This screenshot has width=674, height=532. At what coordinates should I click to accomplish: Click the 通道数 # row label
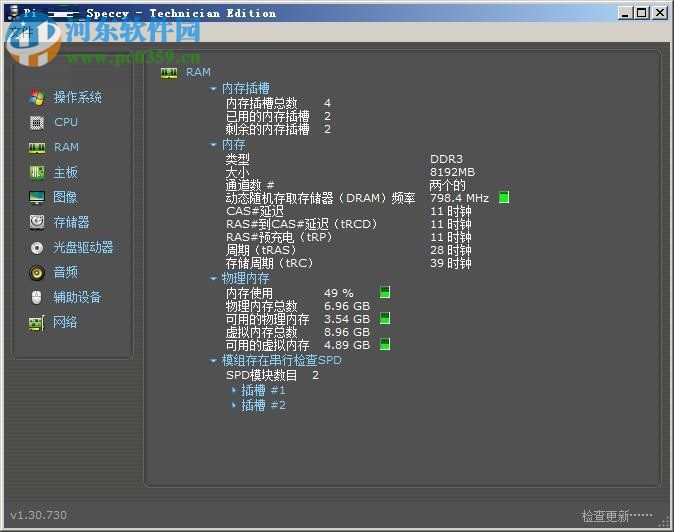click(250, 185)
